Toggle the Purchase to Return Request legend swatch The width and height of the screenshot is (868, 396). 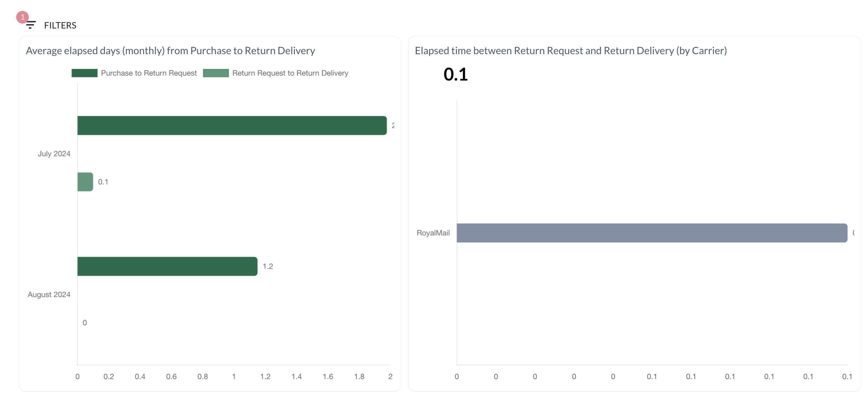click(x=84, y=73)
